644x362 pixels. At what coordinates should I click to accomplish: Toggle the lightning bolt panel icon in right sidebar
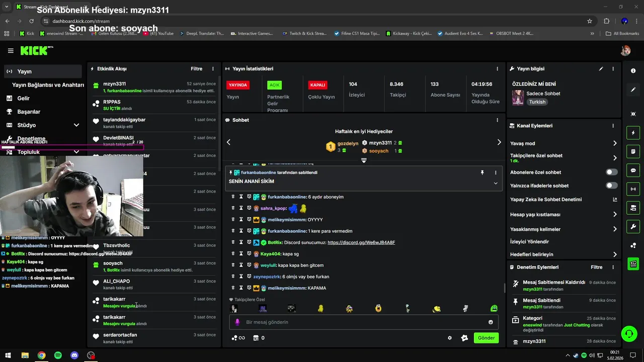(633, 133)
